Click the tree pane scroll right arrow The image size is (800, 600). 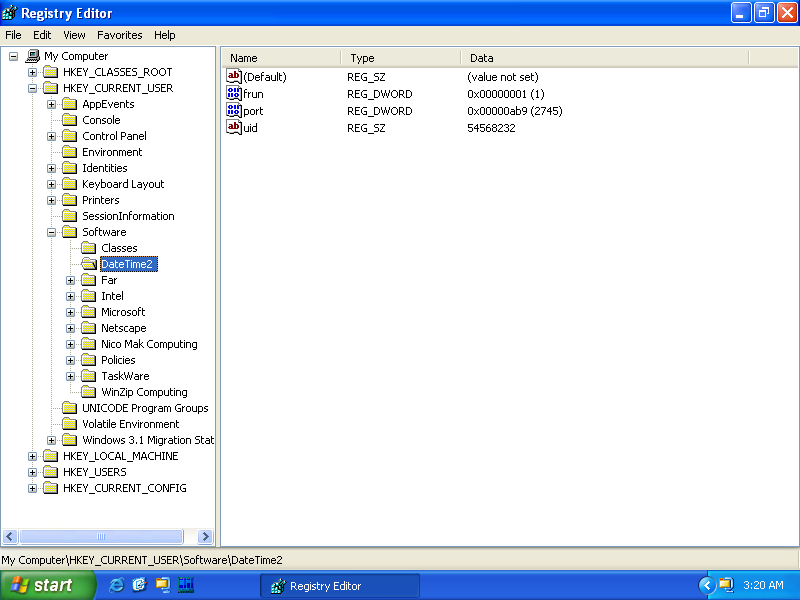pos(205,536)
